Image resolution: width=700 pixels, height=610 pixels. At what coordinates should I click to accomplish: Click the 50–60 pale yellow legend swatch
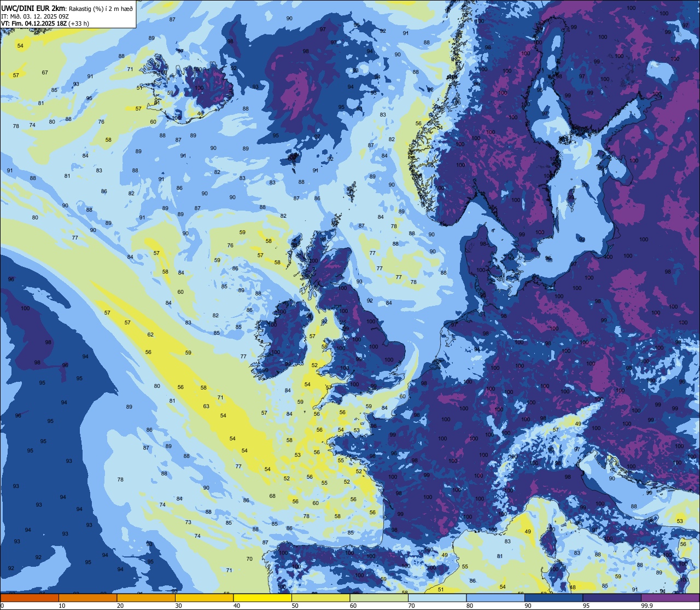pyautogui.click(x=320, y=597)
